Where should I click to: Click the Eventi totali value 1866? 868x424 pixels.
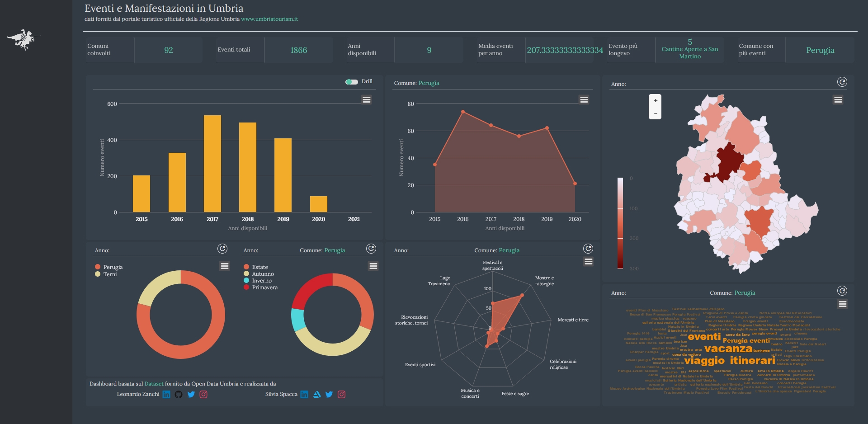click(298, 50)
